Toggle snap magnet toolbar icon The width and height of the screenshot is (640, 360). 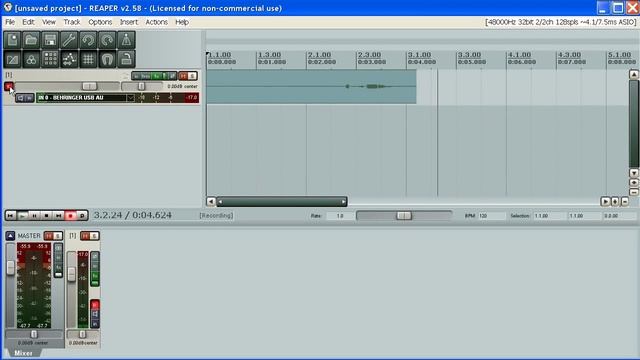pyautogui.click(x=107, y=59)
